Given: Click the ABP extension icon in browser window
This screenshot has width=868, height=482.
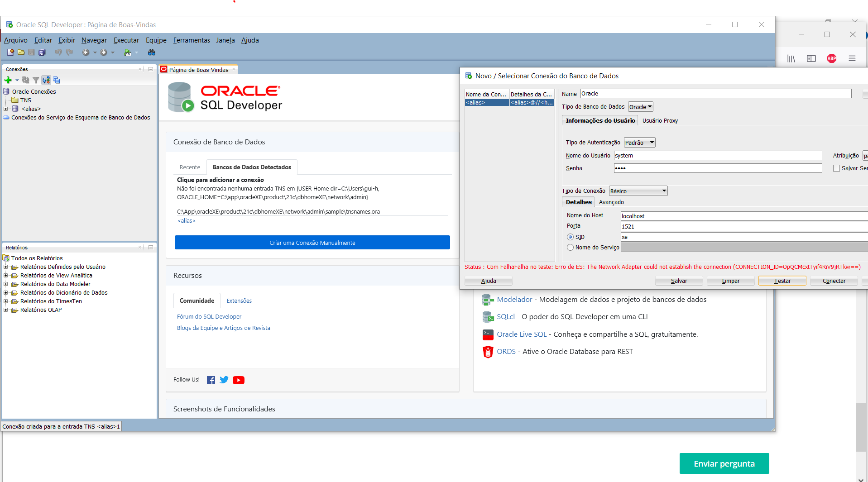Looking at the screenshot, I should 832,58.
